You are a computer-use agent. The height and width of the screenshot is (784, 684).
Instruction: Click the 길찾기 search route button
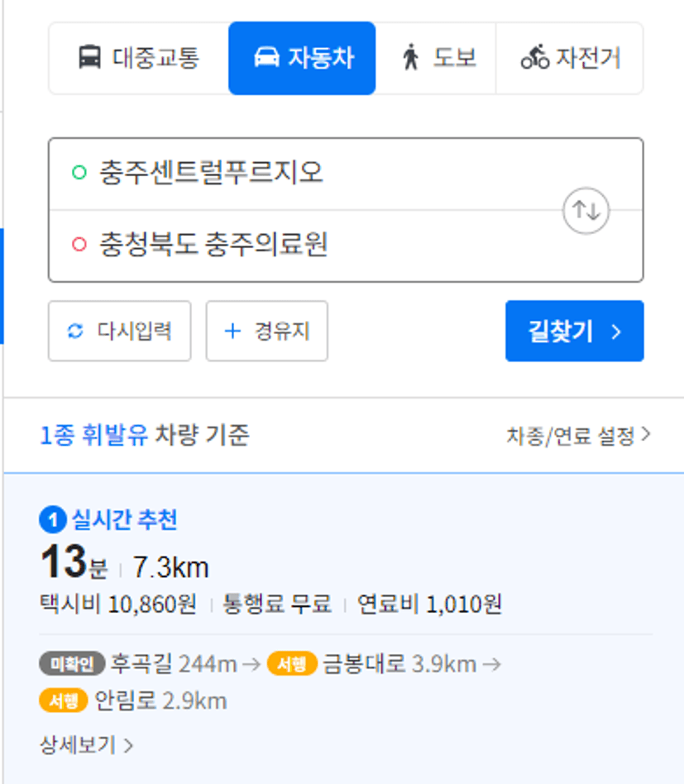coord(575,331)
